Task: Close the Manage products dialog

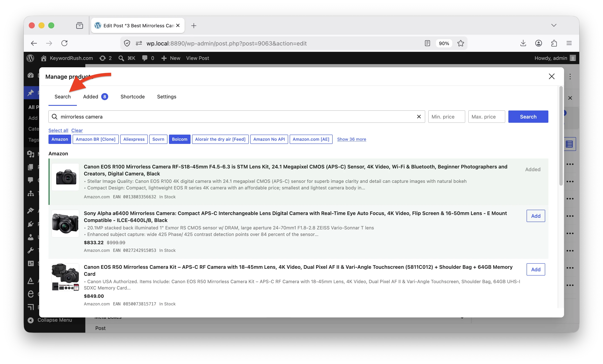Action: pos(552,76)
